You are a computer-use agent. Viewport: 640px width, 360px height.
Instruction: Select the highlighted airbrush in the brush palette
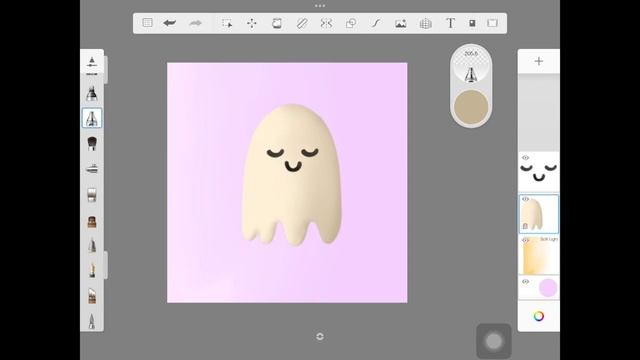(x=92, y=118)
